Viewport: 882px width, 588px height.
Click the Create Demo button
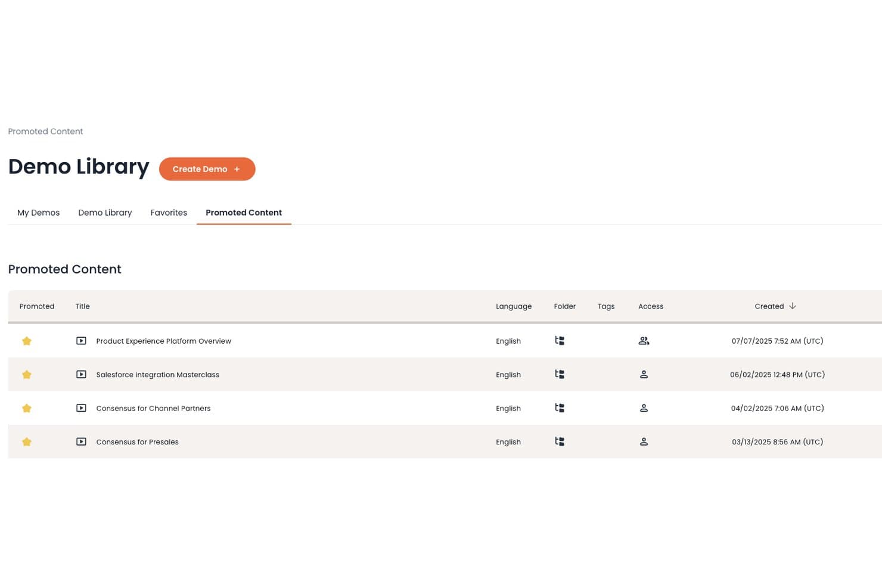point(207,169)
